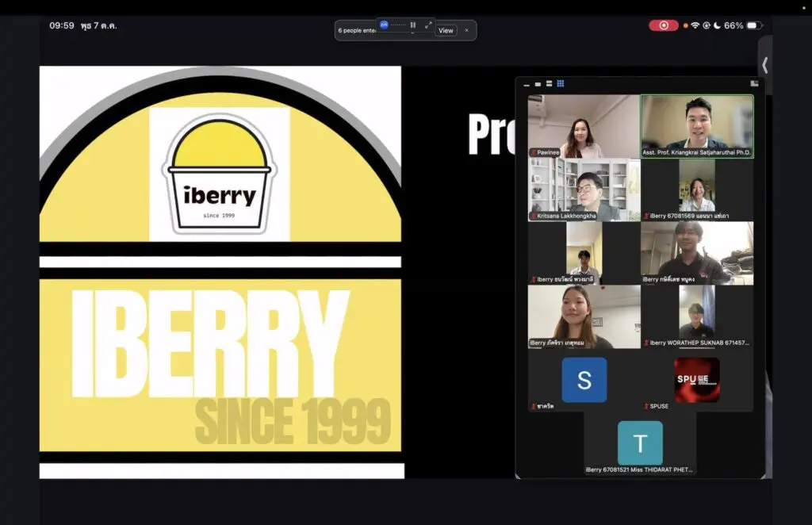Select the Iberry ธนวัฒน์ video tile
This screenshot has height=525, width=812.
click(x=584, y=253)
